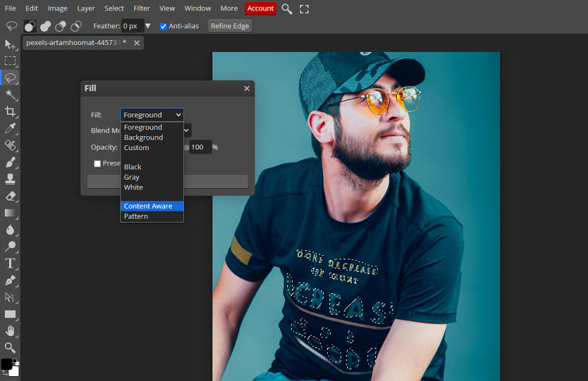Click the Refine Edge button

230,26
